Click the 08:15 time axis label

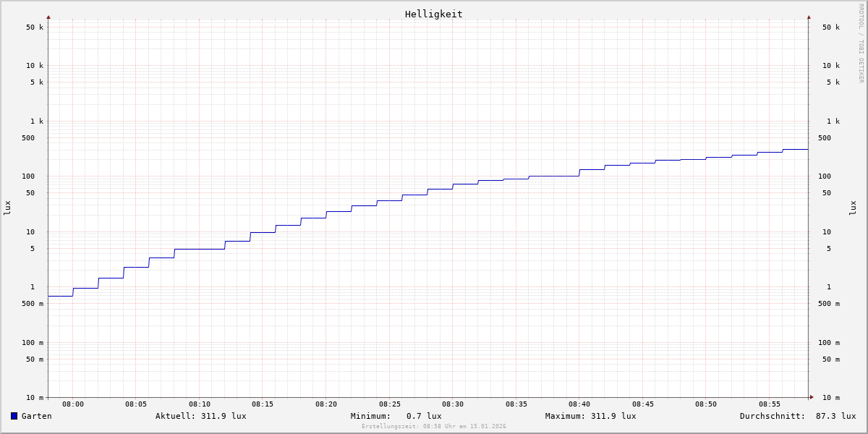263,404
